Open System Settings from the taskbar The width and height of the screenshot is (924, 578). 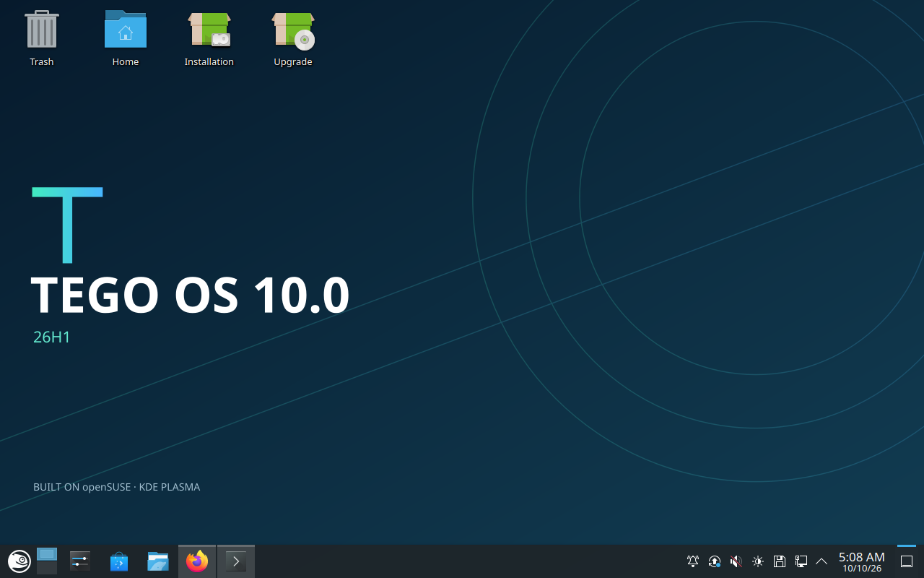coord(80,561)
